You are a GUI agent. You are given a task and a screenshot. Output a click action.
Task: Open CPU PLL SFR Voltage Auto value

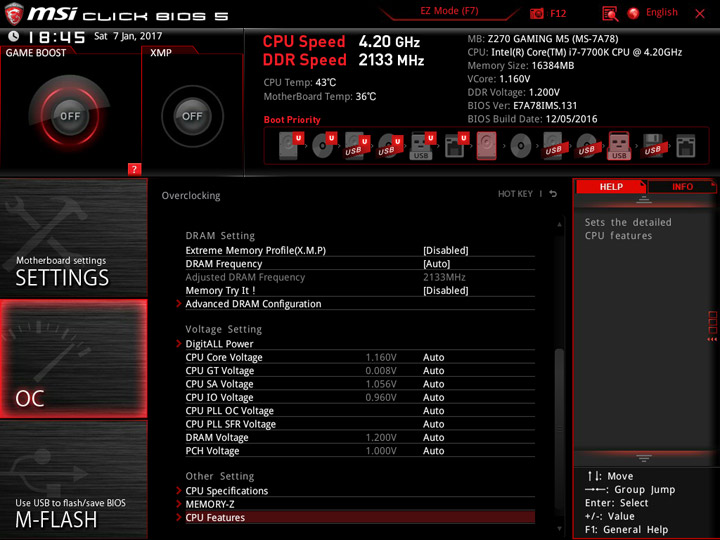pyautogui.click(x=433, y=424)
